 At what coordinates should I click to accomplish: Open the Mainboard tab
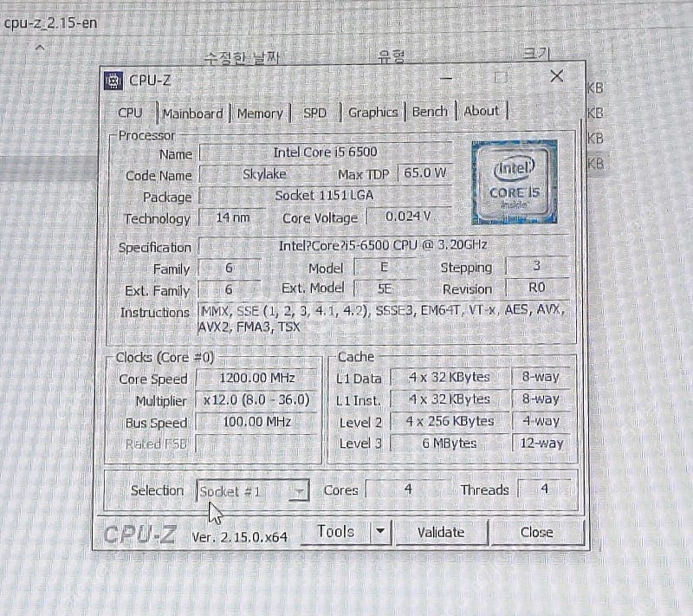[x=193, y=113]
